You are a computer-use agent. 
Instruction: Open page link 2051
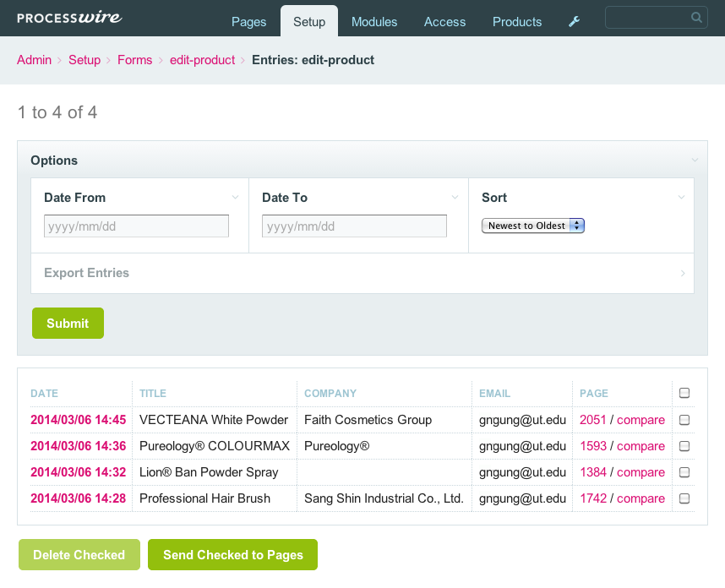coord(593,420)
